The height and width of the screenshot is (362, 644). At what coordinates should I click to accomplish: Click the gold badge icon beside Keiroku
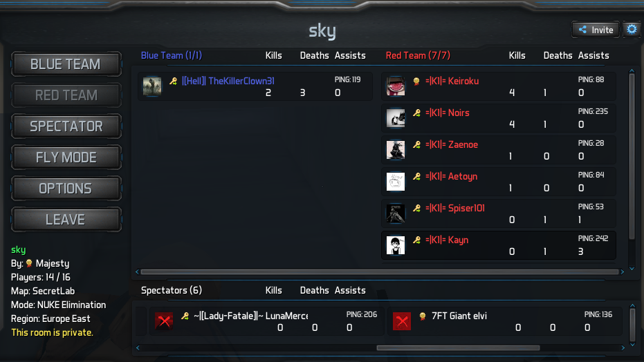(416, 81)
